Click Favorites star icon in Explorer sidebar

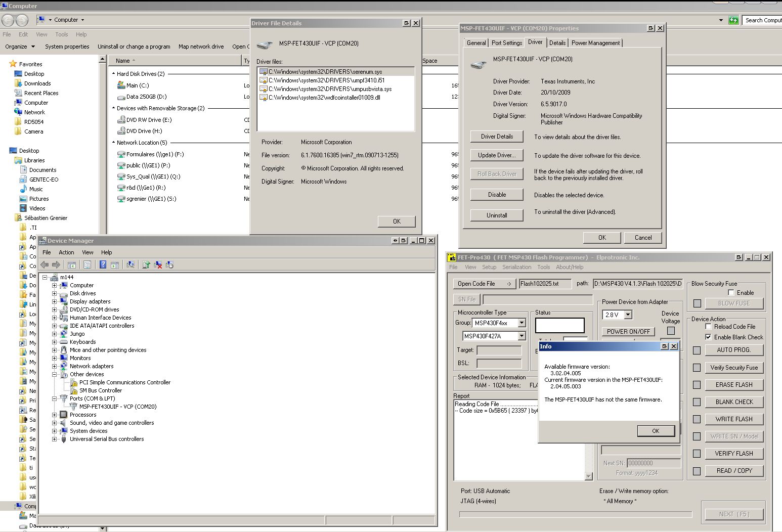tap(13, 64)
